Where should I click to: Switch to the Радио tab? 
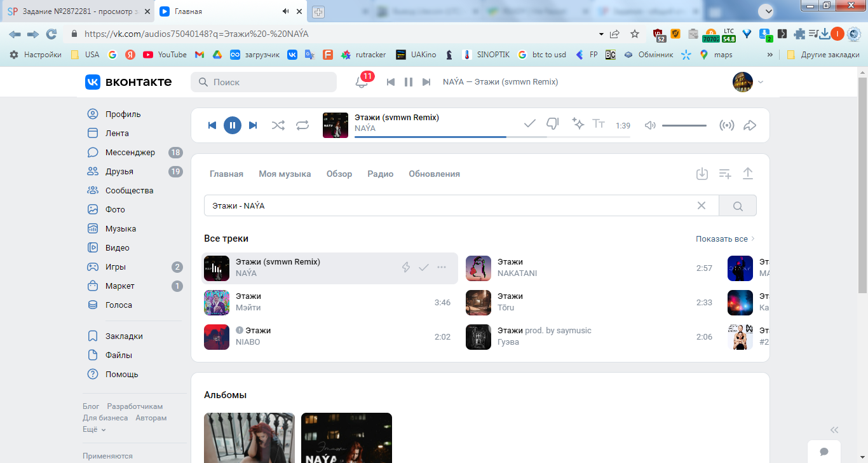(x=381, y=174)
